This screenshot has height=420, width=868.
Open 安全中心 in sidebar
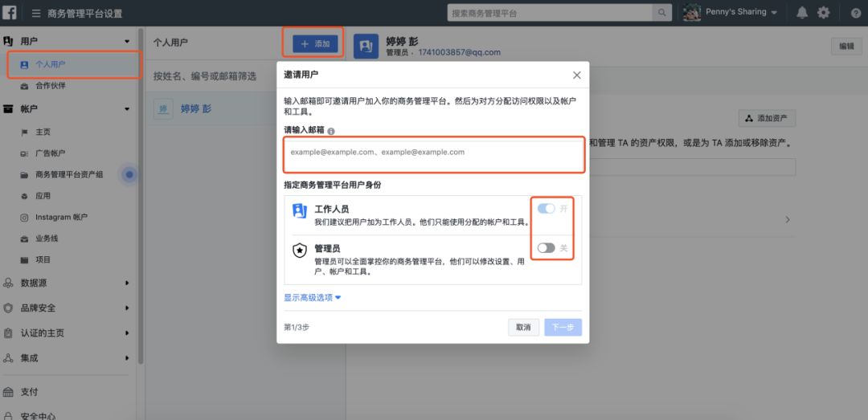(x=38, y=415)
